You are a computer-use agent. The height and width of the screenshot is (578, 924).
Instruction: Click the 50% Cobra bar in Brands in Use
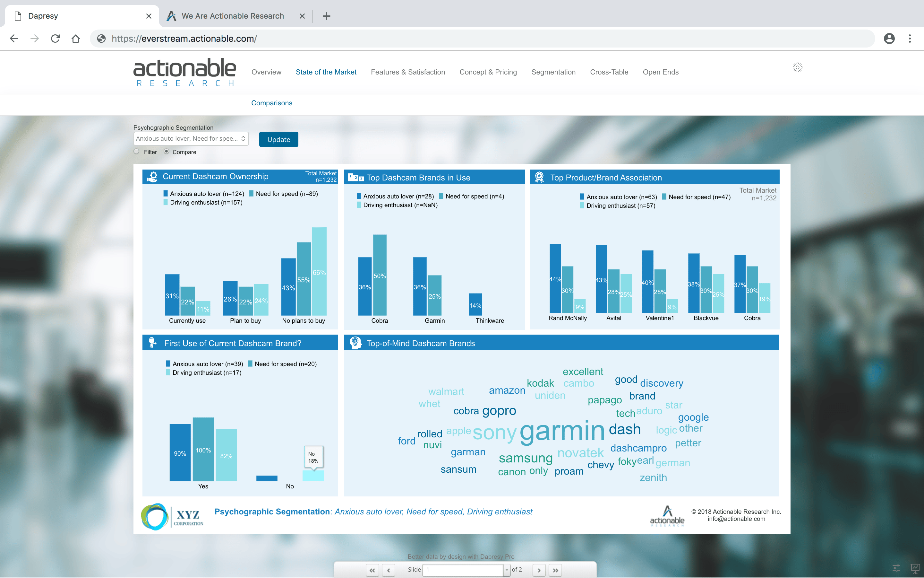pos(380,275)
